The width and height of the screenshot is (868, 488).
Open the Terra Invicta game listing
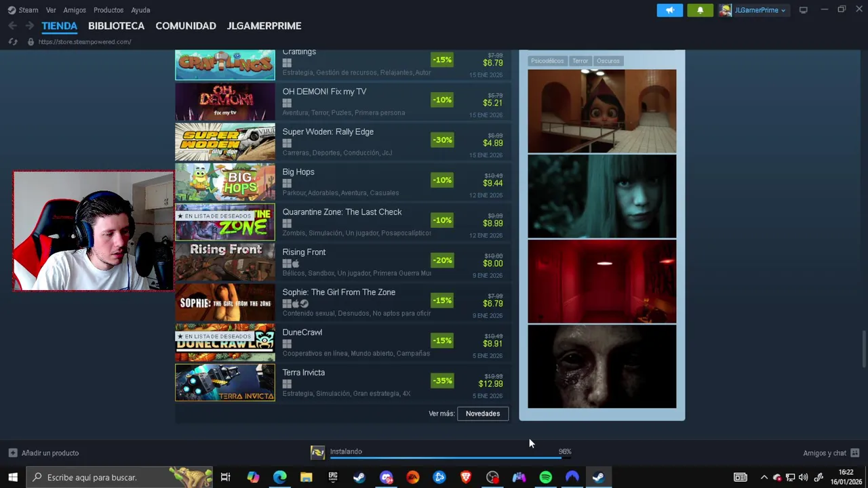point(342,382)
